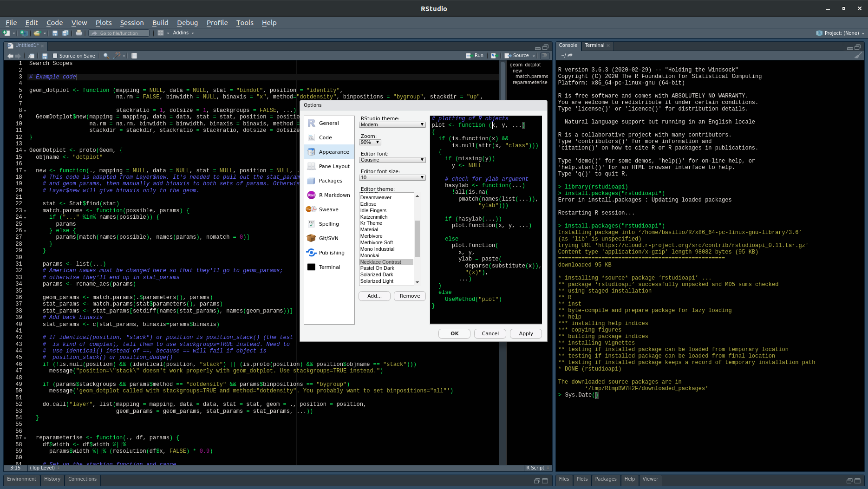Image resolution: width=868 pixels, height=489 pixels.
Task: Click the Show in new window icon
Action: [x=31, y=56]
